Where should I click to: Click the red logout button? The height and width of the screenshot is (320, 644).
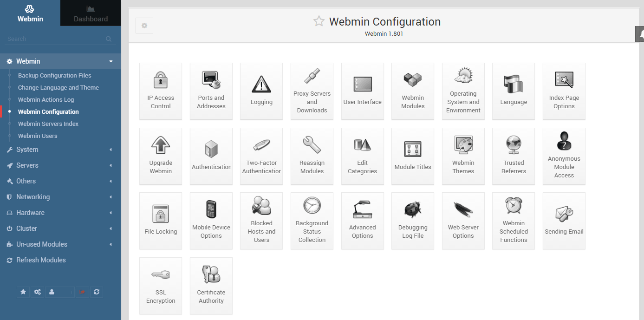tap(83, 292)
